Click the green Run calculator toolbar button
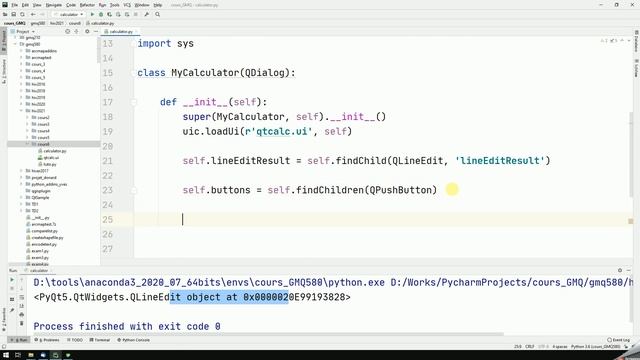The height and width of the screenshot is (360, 640). 92,14
